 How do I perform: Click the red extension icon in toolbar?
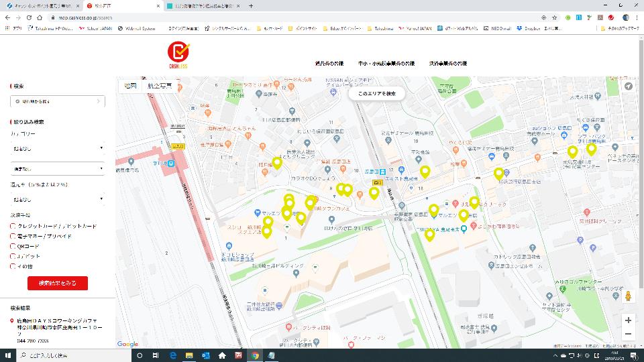[610, 17]
